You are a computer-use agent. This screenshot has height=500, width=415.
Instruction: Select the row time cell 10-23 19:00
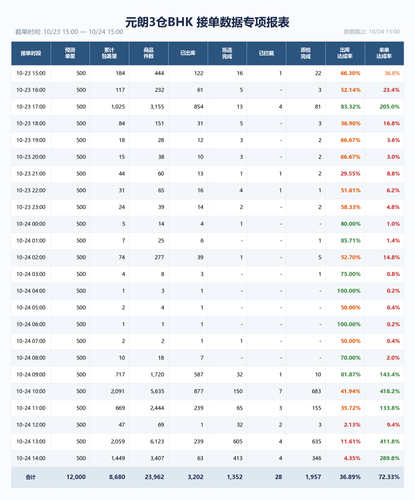[31, 140]
